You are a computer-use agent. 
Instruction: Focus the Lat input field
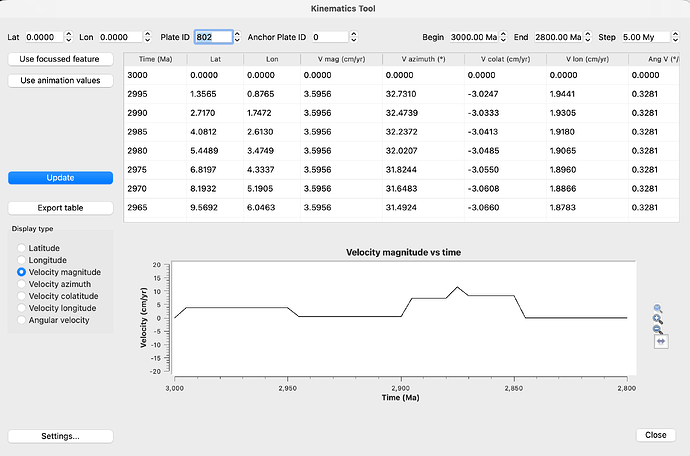click(x=44, y=37)
